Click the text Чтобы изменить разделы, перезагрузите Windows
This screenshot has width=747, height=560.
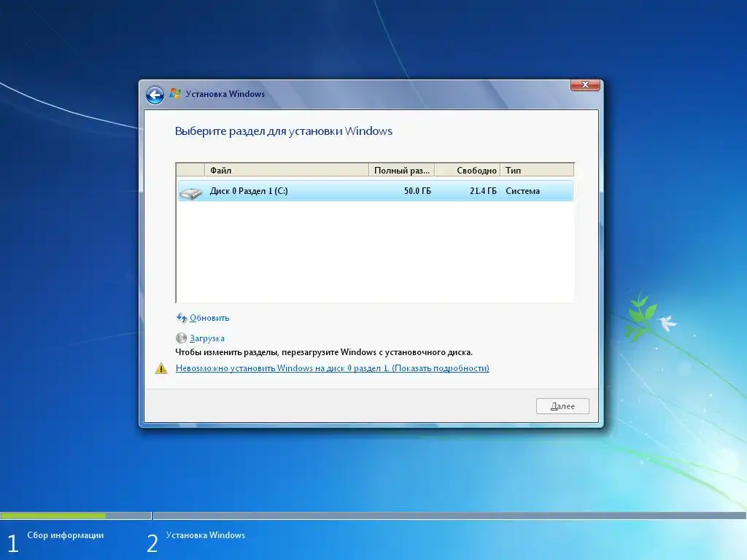[324, 352]
